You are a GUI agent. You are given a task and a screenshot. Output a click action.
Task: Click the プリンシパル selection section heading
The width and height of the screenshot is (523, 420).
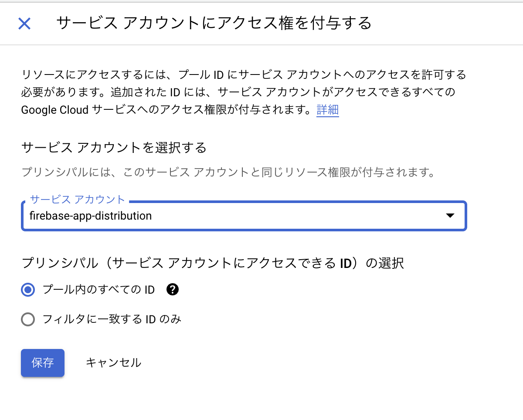pyautogui.click(x=212, y=263)
